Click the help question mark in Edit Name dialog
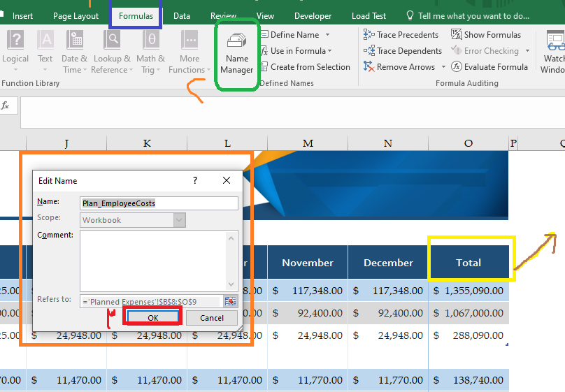This screenshot has width=565, height=392. [x=195, y=181]
